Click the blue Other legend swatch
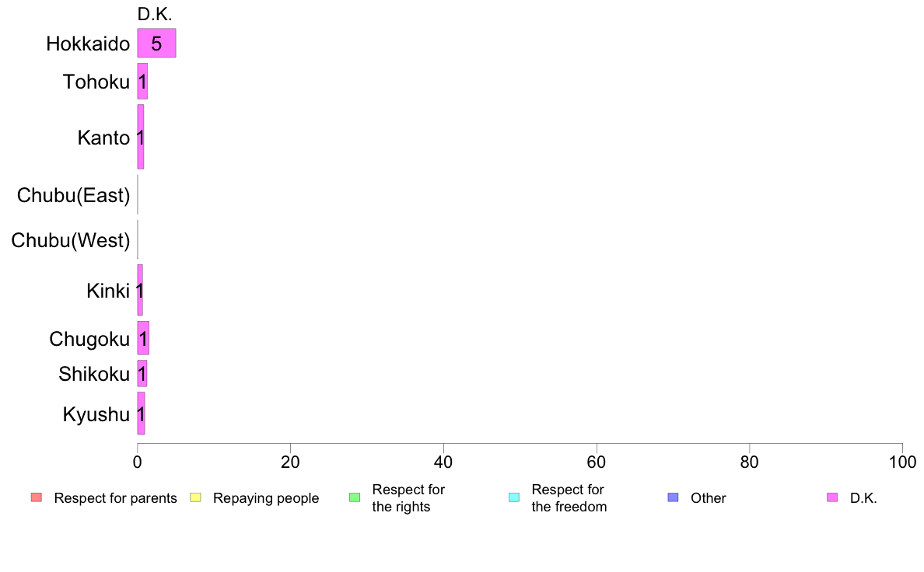This screenshot has width=924, height=572. (x=673, y=497)
